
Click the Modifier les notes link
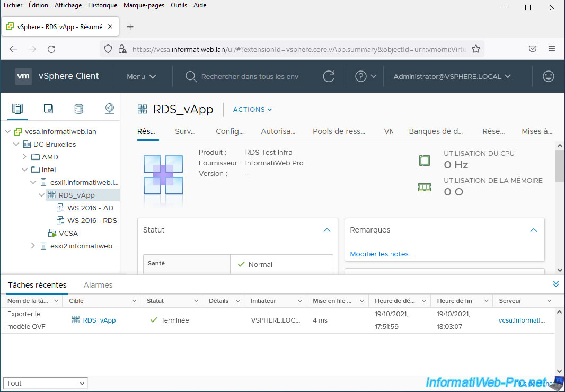(x=382, y=254)
